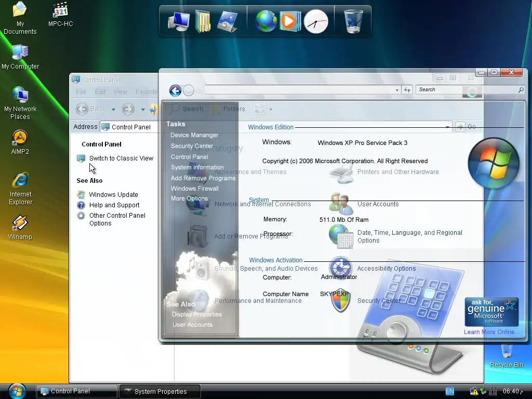Switch to System Properties taskbar button

click(x=160, y=391)
